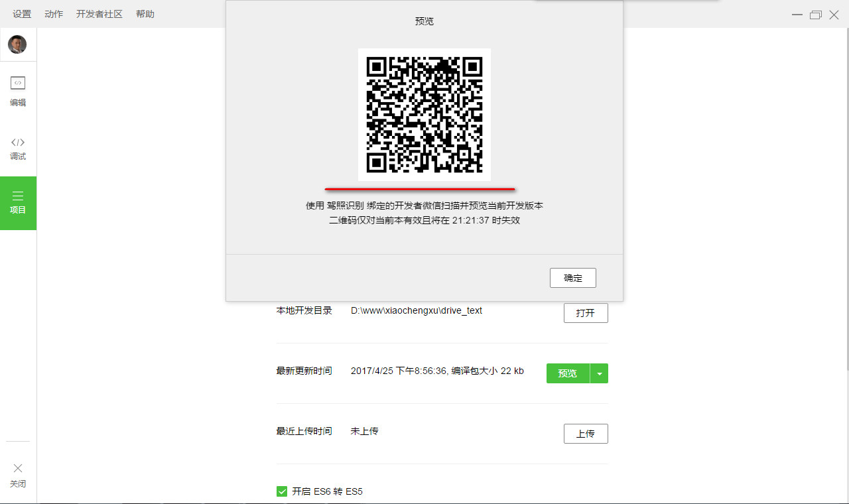The image size is (849, 504).
Task: Click the directory path D:\www\xiaochengxu\drive_text
Action: 417,310
